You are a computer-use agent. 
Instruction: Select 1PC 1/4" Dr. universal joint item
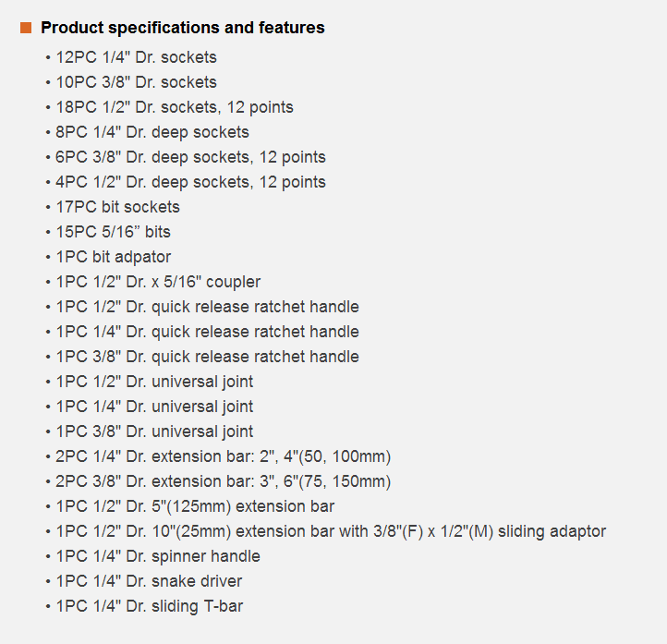tap(154, 407)
